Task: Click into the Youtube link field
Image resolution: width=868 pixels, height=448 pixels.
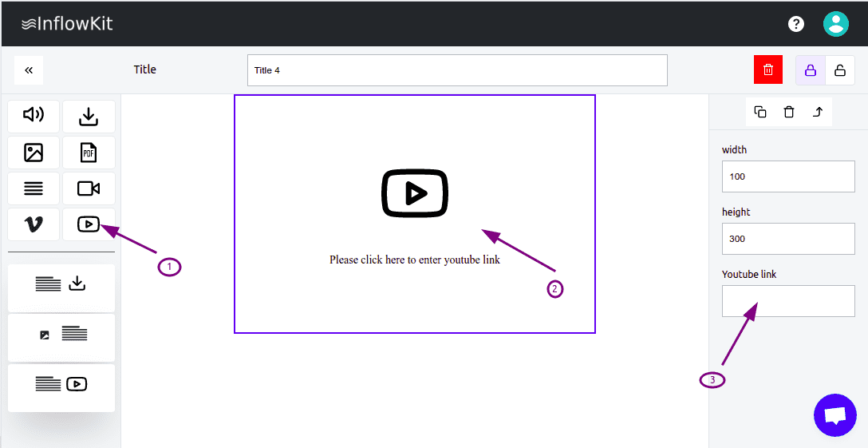Action: coord(788,301)
